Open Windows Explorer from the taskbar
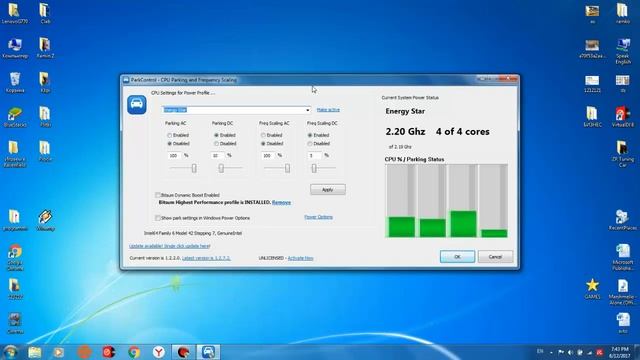The width and height of the screenshot is (640, 360). click(35, 352)
